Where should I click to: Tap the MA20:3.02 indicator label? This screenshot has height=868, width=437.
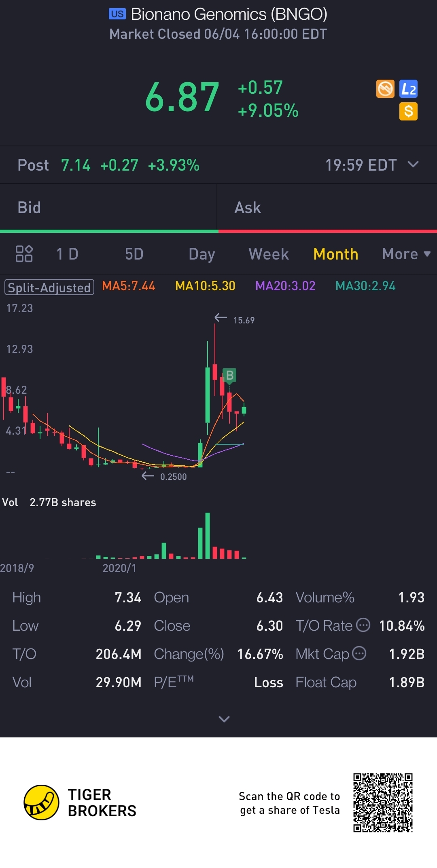[285, 286]
